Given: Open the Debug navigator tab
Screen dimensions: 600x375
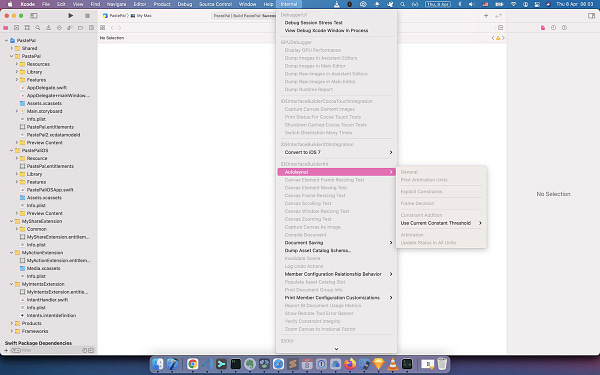Looking at the screenshot, I should click(x=70, y=28).
